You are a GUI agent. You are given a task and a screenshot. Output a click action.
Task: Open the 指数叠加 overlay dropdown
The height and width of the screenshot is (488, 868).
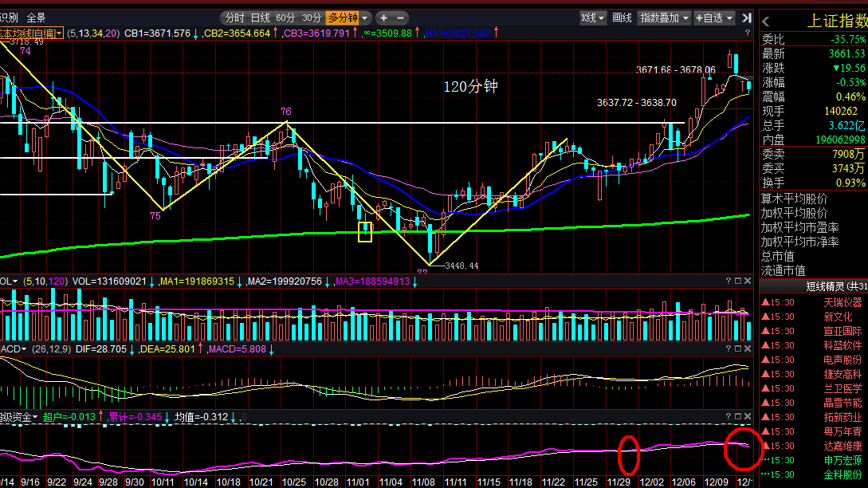pos(664,18)
